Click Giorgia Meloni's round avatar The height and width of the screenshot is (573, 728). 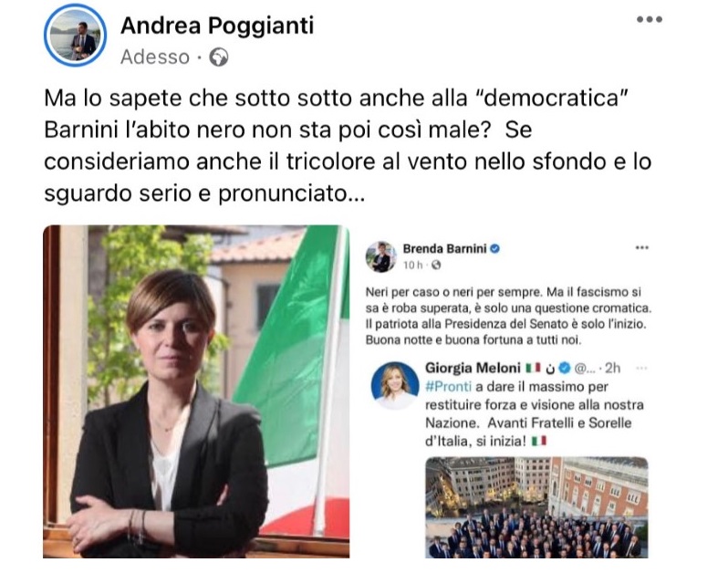tap(395, 385)
